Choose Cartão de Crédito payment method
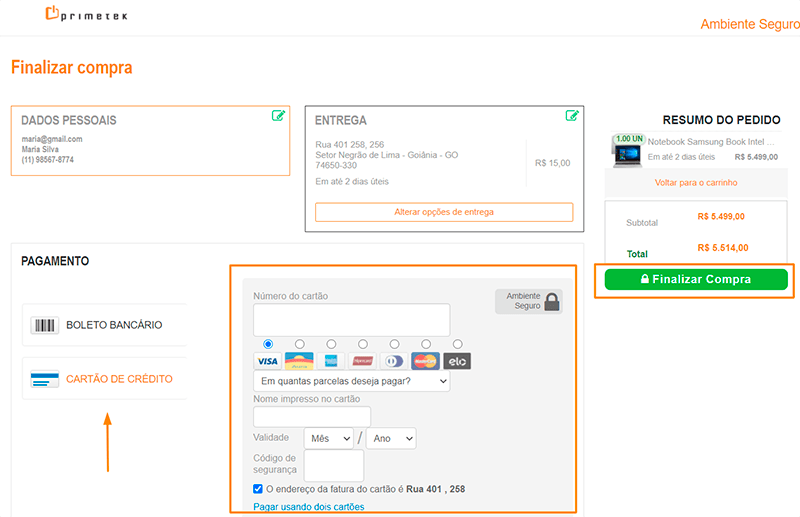This screenshot has width=800, height=517. [104, 379]
